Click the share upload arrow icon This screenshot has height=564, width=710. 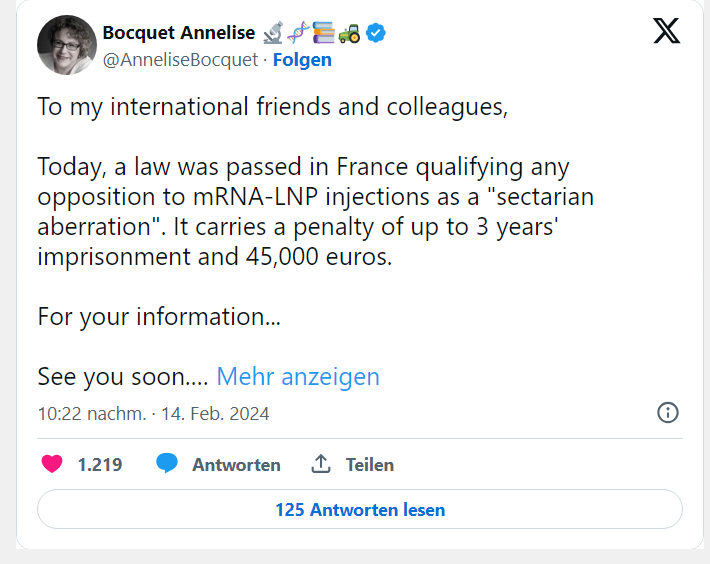pyautogui.click(x=321, y=464)
